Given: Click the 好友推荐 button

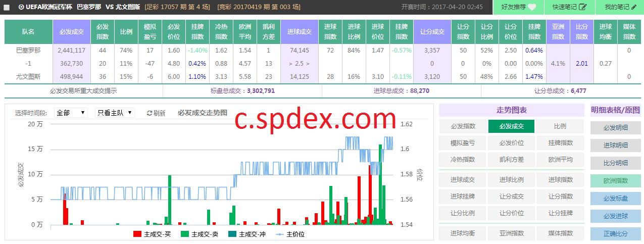Looking at the screenshot, I should [519, 7].
